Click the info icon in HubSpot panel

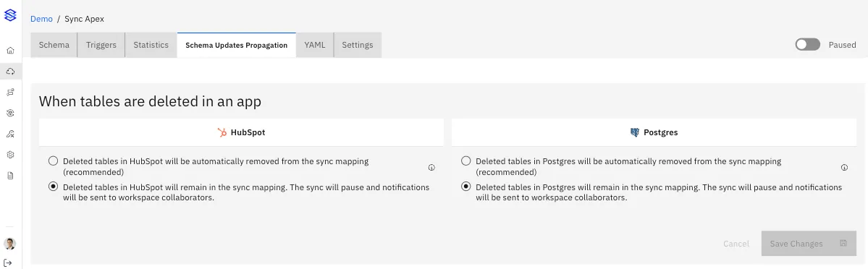pyautogui.click(x=431, y=167)
